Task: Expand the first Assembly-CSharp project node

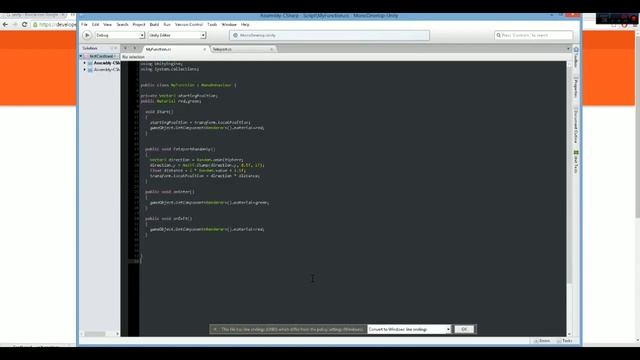Action: pyautogui.click(x=85, y=63)
